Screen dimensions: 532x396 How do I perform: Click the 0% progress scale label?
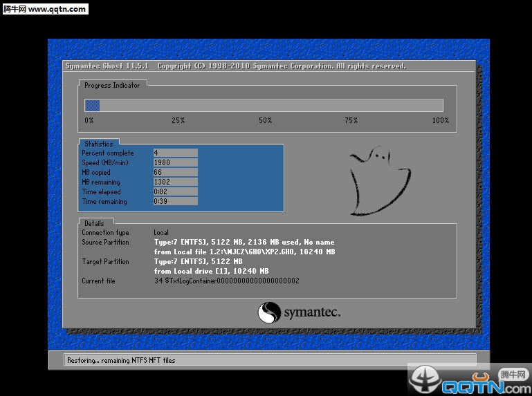(89, 120)
